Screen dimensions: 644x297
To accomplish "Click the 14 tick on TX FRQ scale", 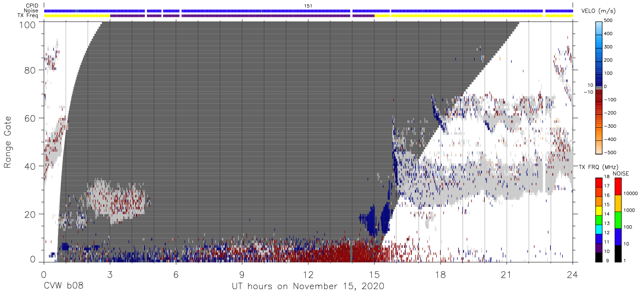I will coord(607,214).
